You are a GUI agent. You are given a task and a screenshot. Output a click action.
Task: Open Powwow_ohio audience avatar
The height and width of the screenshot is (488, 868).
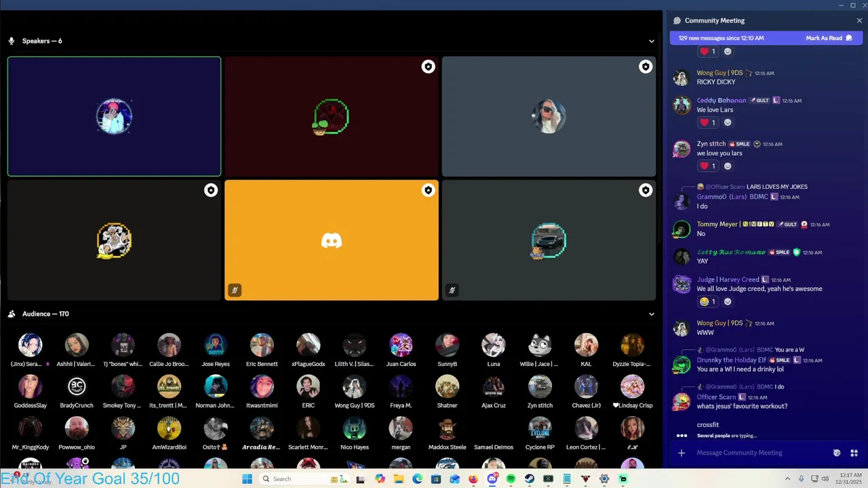tap(77, 428)
